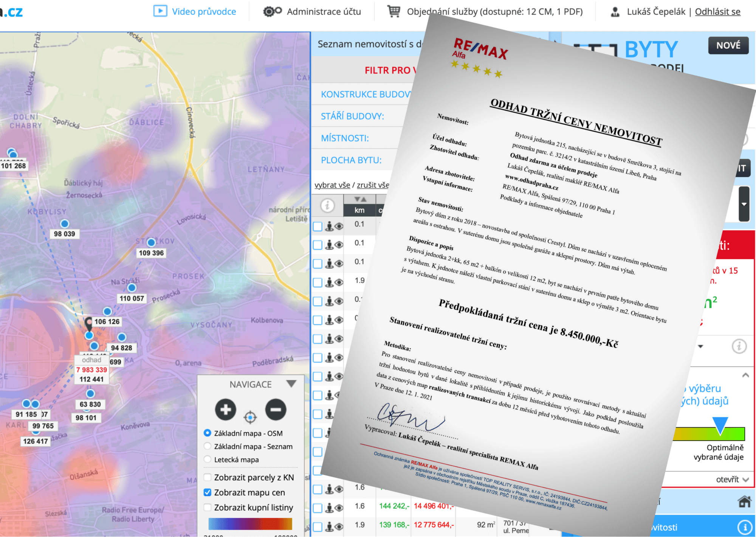This screenshot has height=537, width=756.
Task: Click the Lukáš Čepelák user name
Action: (x=656, y=12)
